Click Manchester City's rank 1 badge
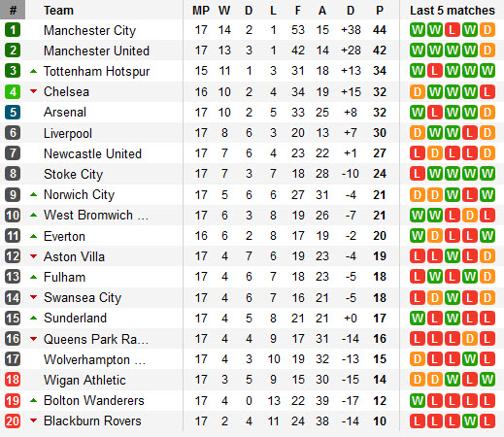This screenshot has height=437, width=504. click(13, 30)
